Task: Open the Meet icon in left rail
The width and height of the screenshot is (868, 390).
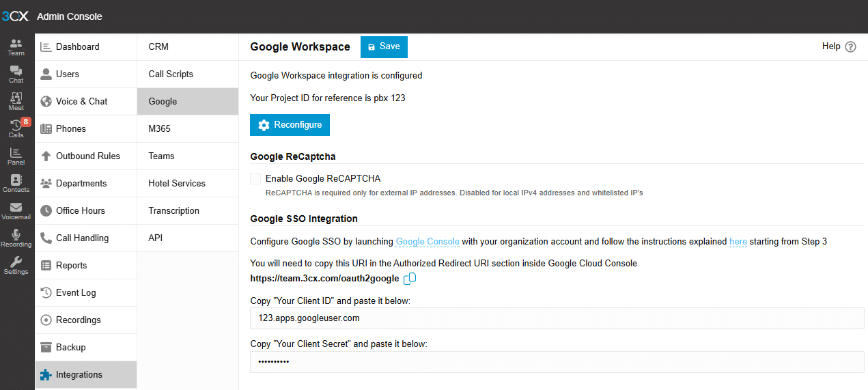Action: click(x=16, y=102)
